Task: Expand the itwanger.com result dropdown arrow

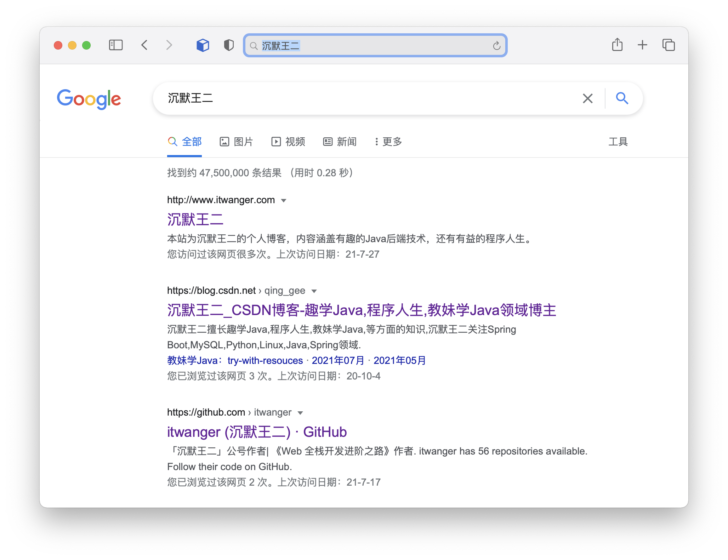Action: (284, 201)
